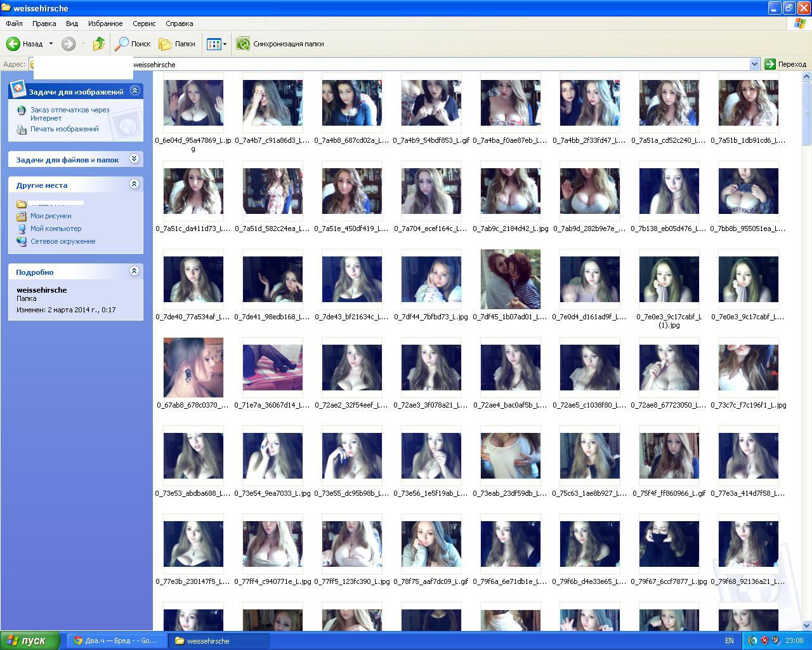812x650 pixels.
Task: Click the Chrome icon on the taskbar
Action: (78, 640)
